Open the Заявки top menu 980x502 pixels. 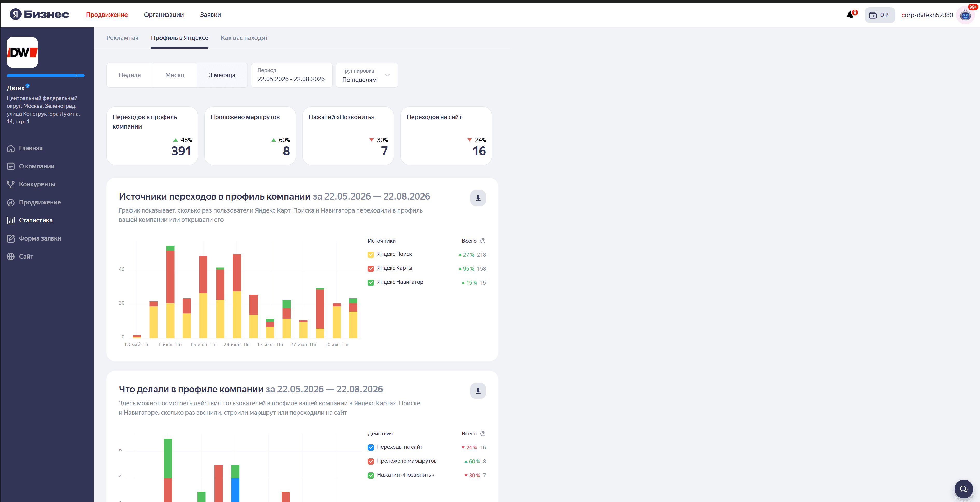pyautogui.click(x=210, y=15)
